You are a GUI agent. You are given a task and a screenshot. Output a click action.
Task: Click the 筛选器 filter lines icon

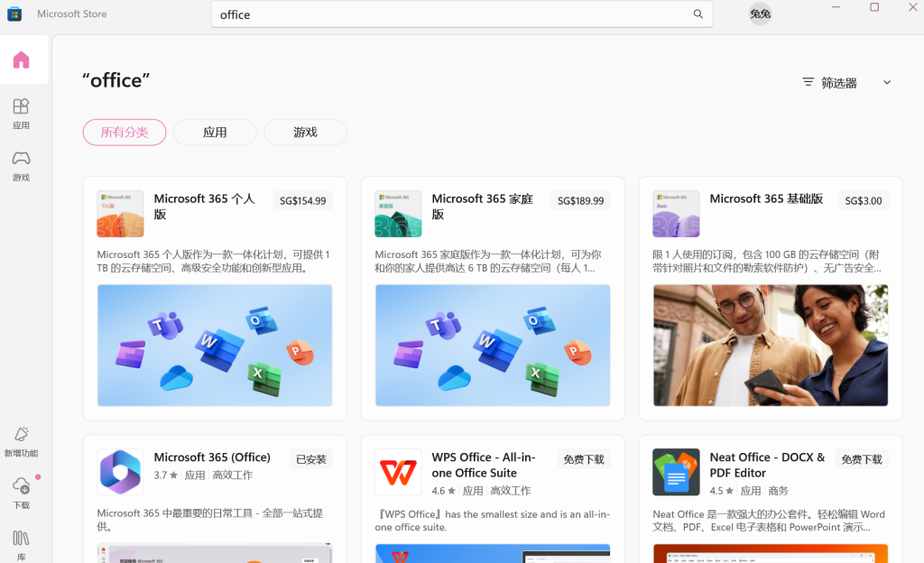pos(808,82)
